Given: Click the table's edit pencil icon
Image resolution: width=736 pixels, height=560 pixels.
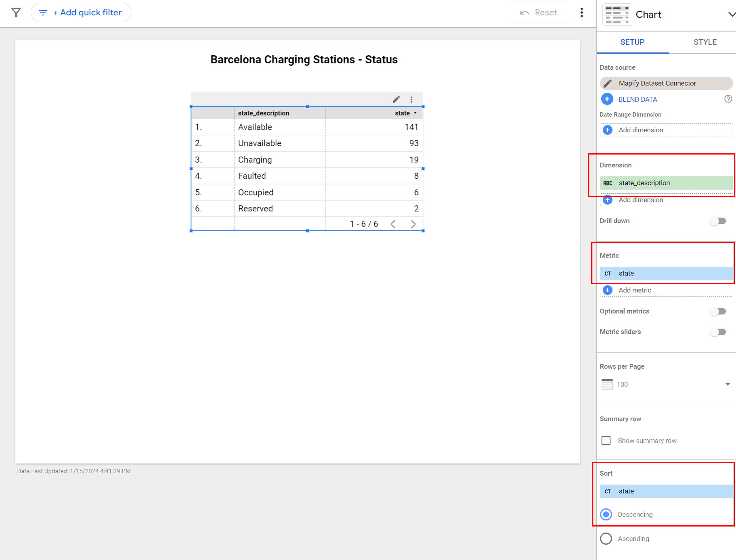Looking at the screenshot, I should pos(396,99).
